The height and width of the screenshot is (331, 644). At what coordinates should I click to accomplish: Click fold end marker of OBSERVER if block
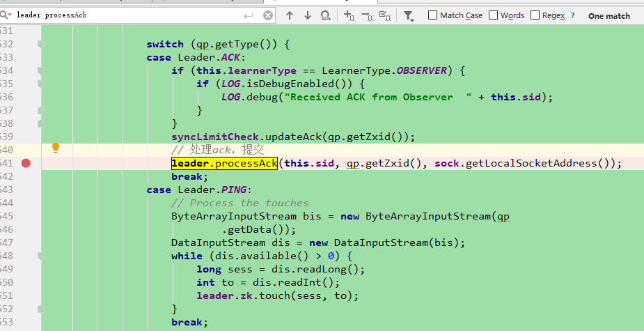click(41, 123)
